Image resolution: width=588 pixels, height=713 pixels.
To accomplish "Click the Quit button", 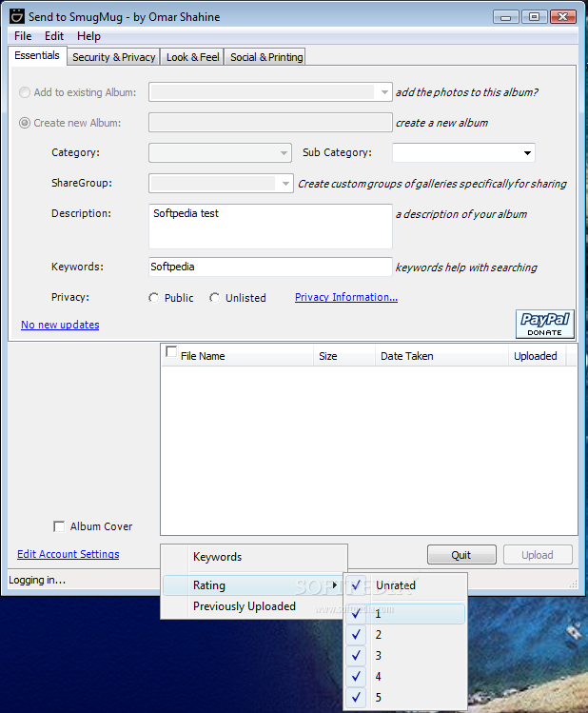I will [x=461, y=555].
